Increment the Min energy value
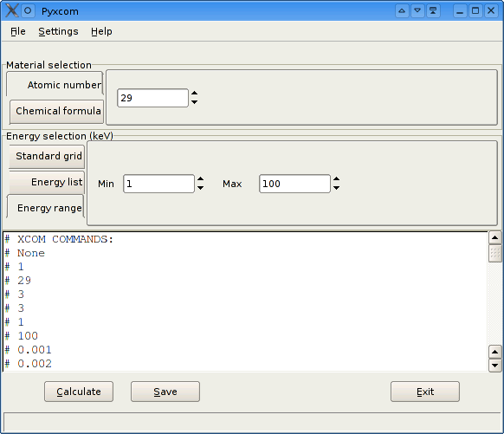The height and width of the screenshot is (434, 504). pos(200,179)
